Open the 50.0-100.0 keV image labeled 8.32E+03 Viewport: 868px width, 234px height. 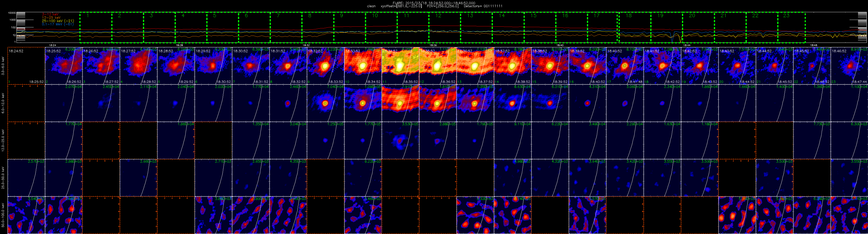pos(475,215)
